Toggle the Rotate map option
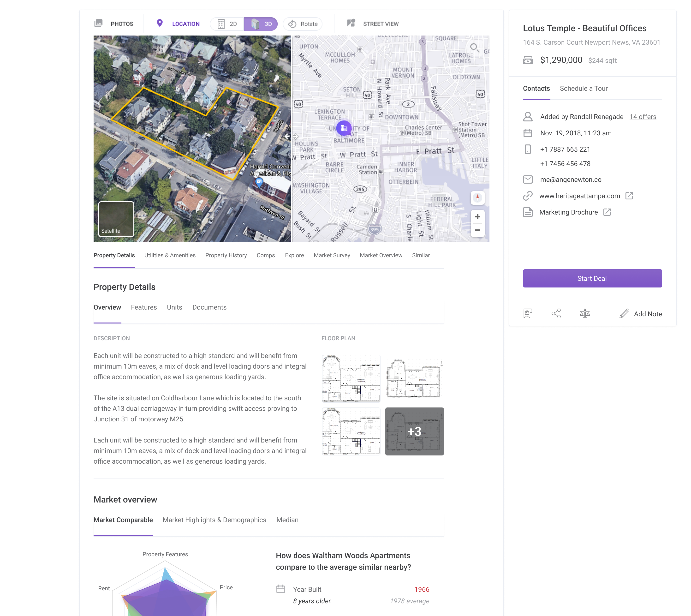The image size is (691, 616). tap(303, 24)
